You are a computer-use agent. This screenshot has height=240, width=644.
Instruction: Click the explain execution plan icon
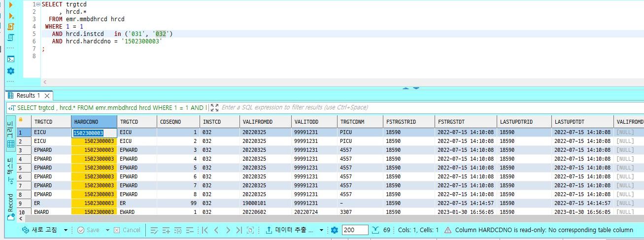click(x=11, y=37)
